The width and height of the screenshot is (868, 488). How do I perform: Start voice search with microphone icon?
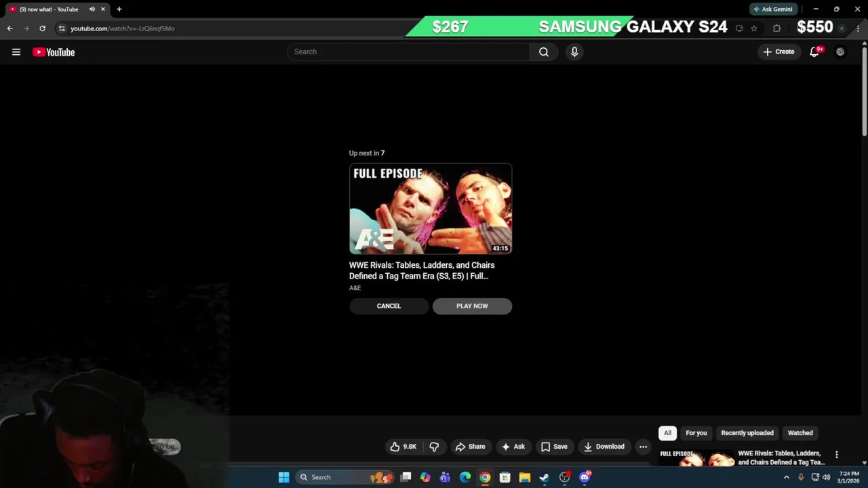click(x=574, y=52)
